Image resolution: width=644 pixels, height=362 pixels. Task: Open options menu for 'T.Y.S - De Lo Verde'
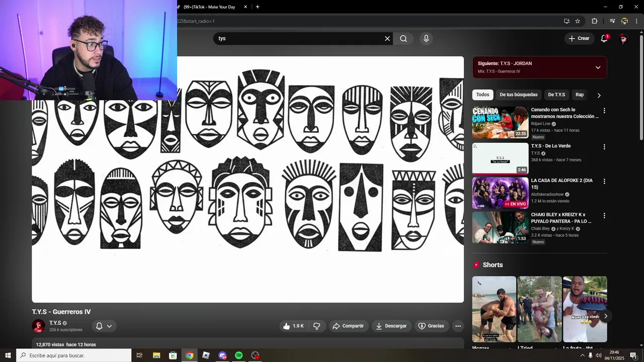(x=604, y=147)
